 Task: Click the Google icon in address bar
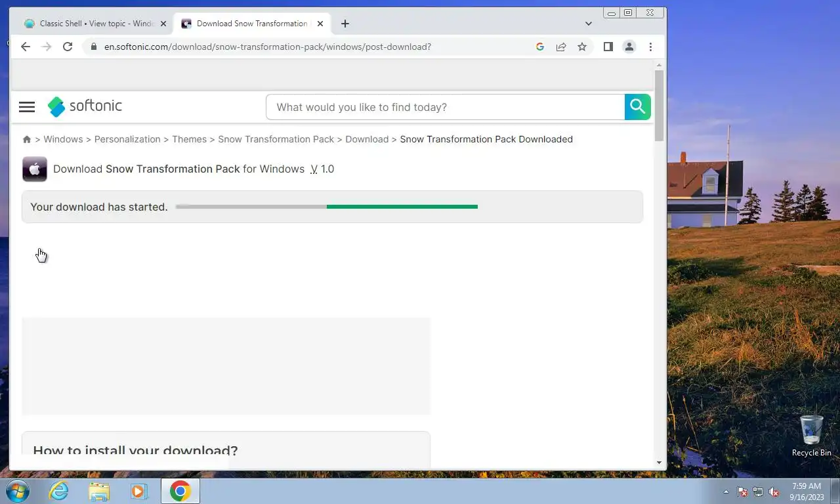coord(540,47)
